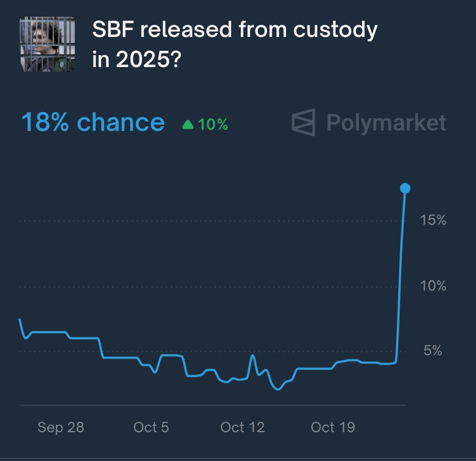Click the blue endpoint dot on the chart
The height and width of the screenshot is (461, 476).
tap(405, 188)
